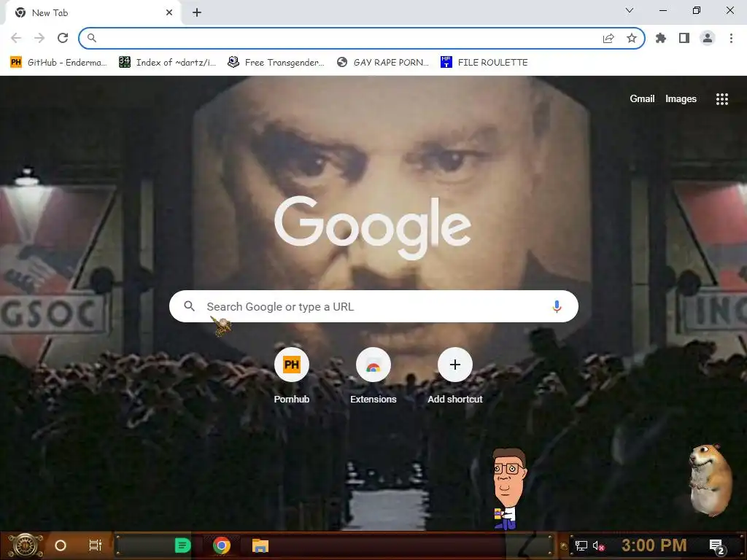Click the Google logo
The image size is (747, 560).
[373, 227]
